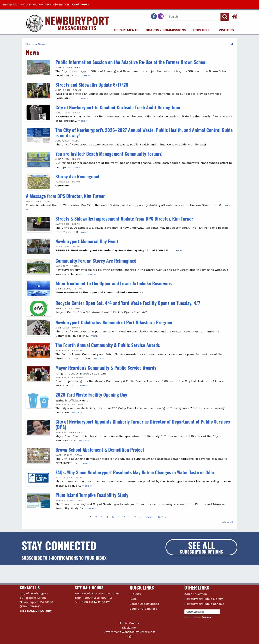Image resolution: width=259 pixels, height=644 pixels.
Task: Open the Safe Drinking Water thumbnail
Action: [x=38, y=478]
